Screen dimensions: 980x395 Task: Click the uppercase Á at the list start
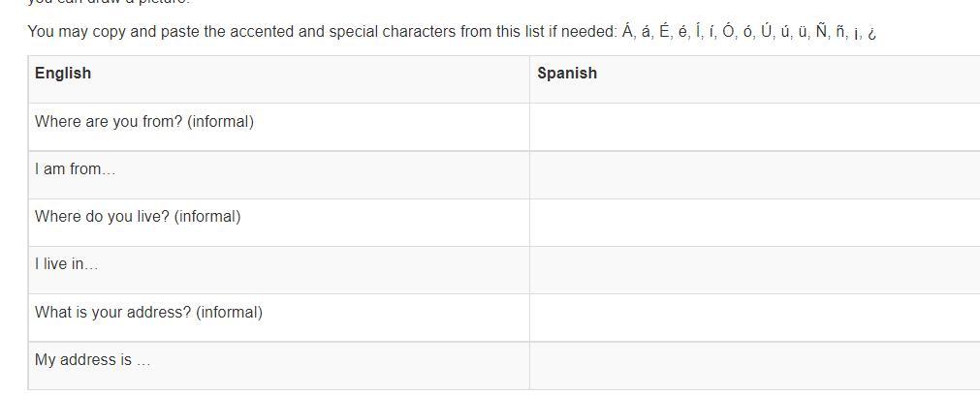628,31
